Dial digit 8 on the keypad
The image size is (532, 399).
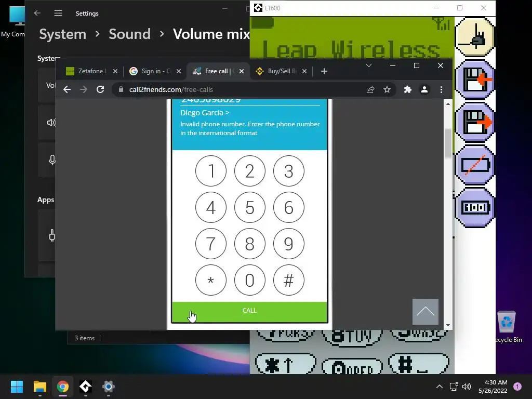[250, 244]
